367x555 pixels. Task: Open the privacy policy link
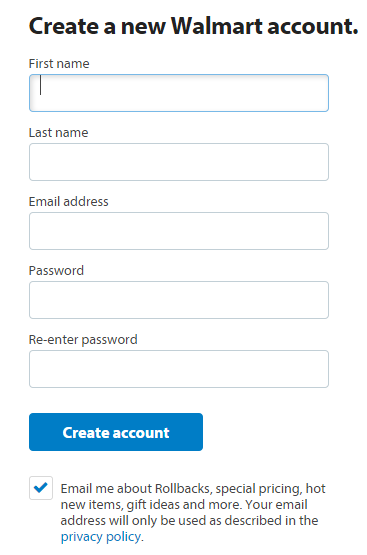(101, 537)
